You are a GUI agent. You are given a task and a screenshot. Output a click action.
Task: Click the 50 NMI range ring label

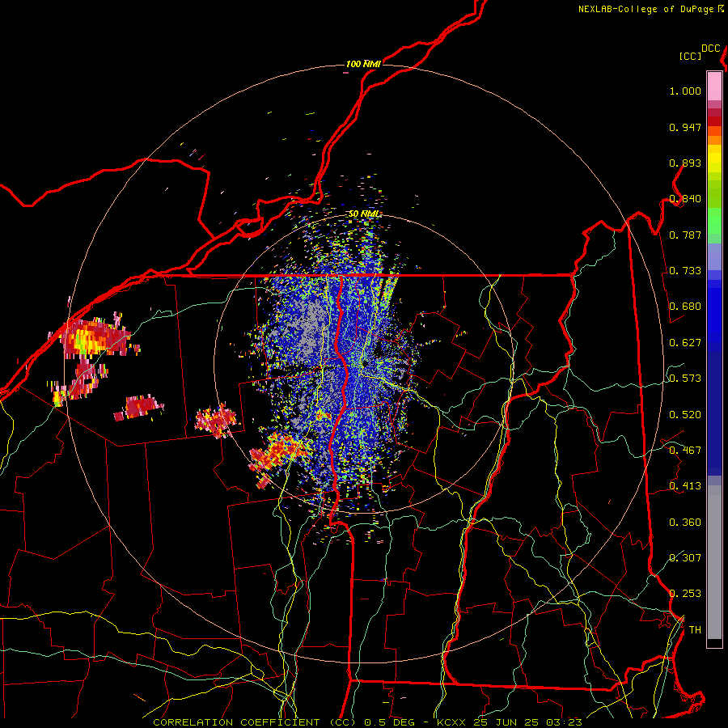363,214
